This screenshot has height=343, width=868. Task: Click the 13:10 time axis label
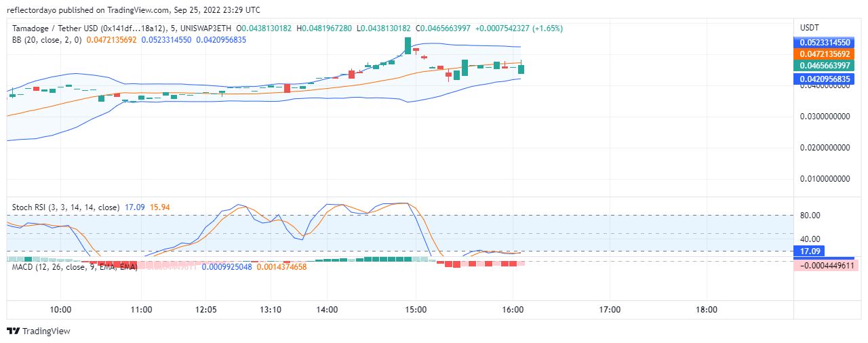271,310
